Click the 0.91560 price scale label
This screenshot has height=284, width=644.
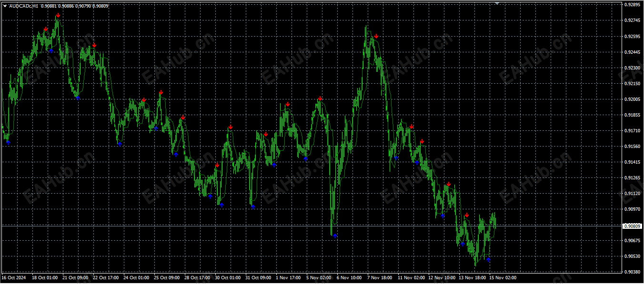pos(632,146)
